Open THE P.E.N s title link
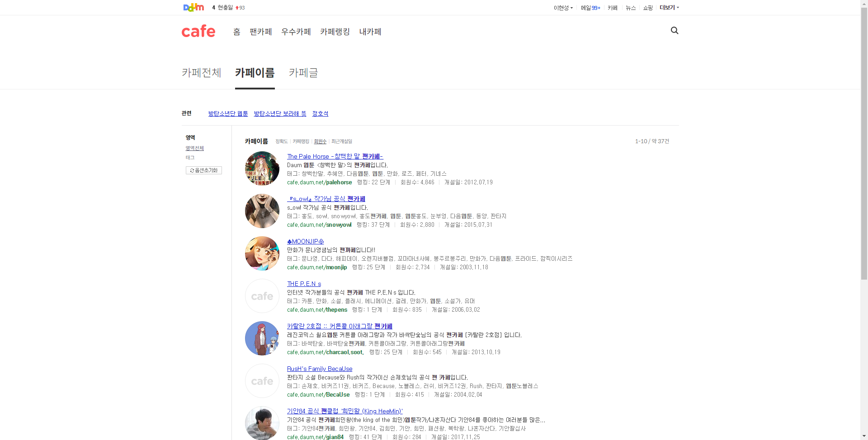868x440 pixels. coord(304,284)
